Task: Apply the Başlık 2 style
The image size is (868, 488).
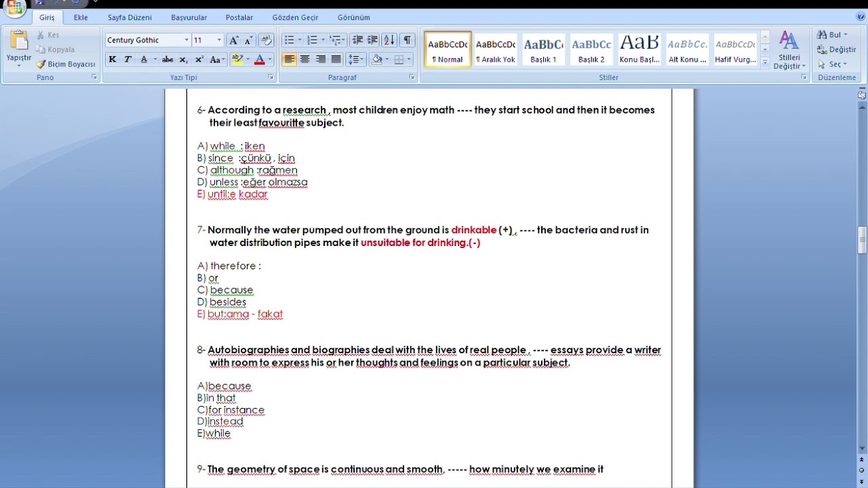Action: tap(591, 49)
